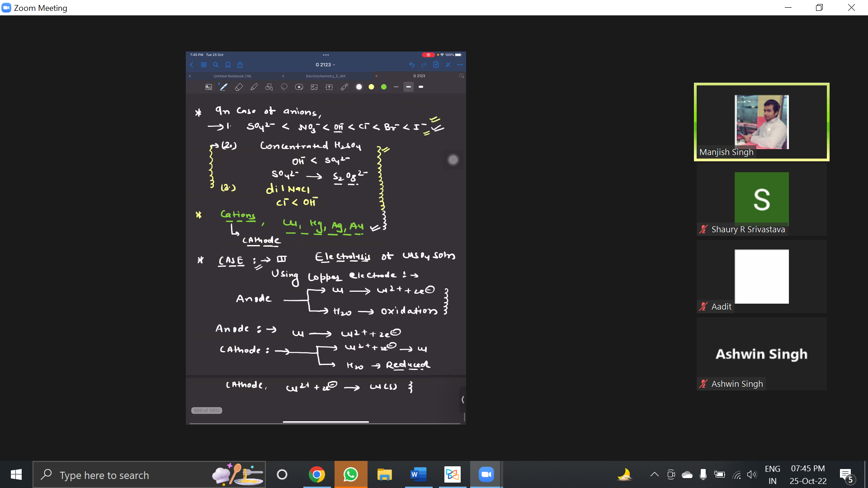This screenshot has width=868, height=488.
Task: Tap the bookmark icon in the notes toolbar
Action: click(x=228, y=65)
